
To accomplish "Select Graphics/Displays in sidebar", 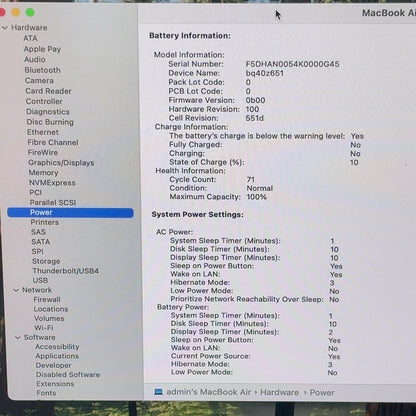I will [61, 163].
